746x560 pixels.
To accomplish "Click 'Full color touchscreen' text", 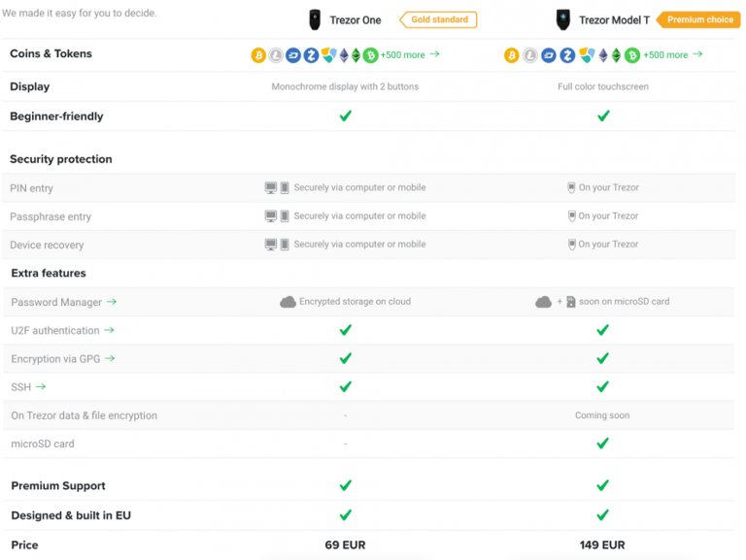I will point(603,86).
